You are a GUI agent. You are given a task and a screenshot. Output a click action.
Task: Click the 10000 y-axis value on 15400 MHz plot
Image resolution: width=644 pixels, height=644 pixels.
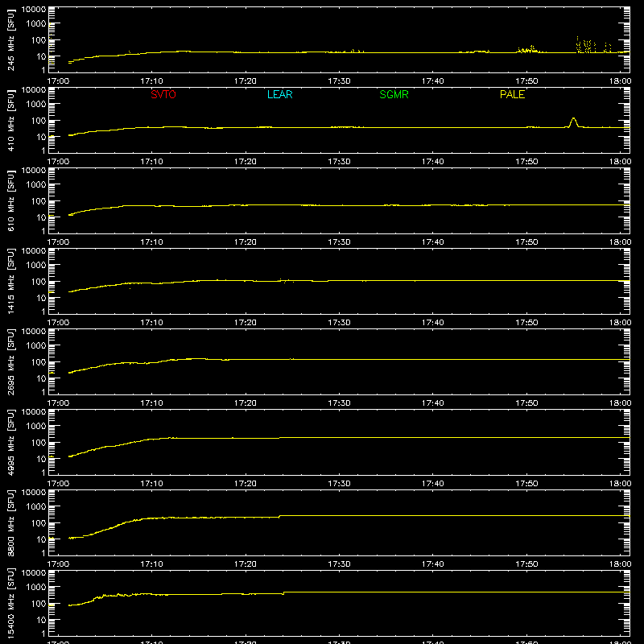[34, 573]
